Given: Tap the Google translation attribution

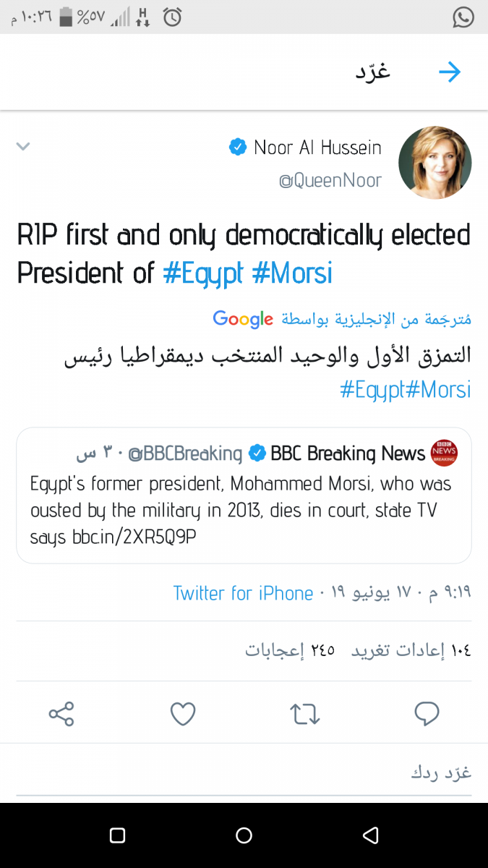Looking at the screenshot, I should tap(243, 318).
